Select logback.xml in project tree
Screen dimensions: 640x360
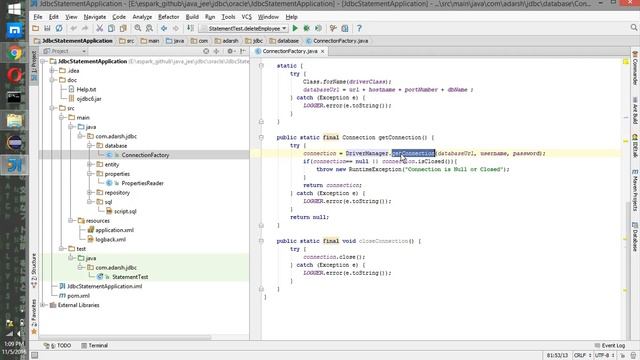pyautogui.click(x=111, y=240)
